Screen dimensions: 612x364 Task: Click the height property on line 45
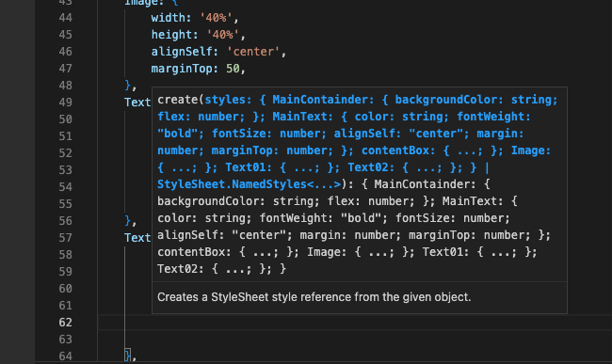pos(171,34)
